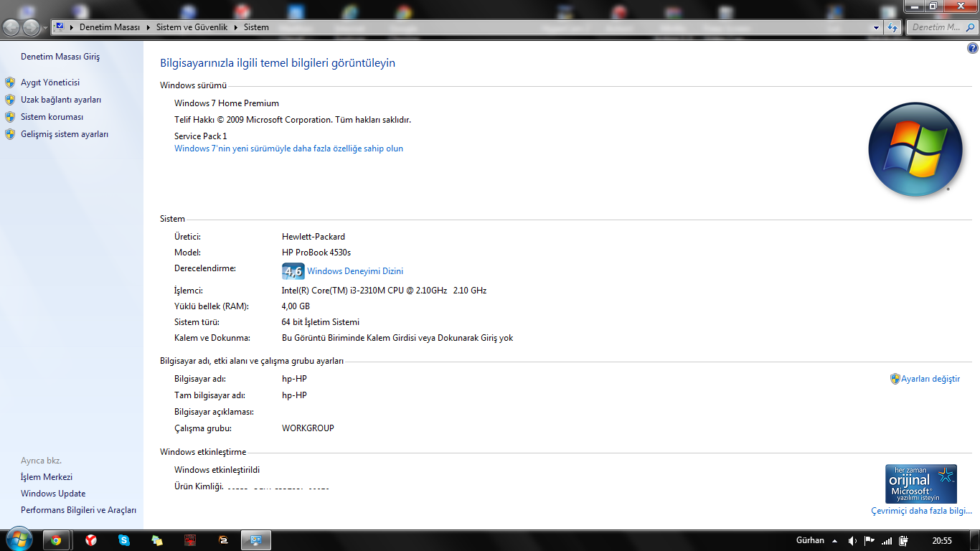
Task: Click the 'Hewlett-Packard' manufacturer text
Action: click(314, 237)
